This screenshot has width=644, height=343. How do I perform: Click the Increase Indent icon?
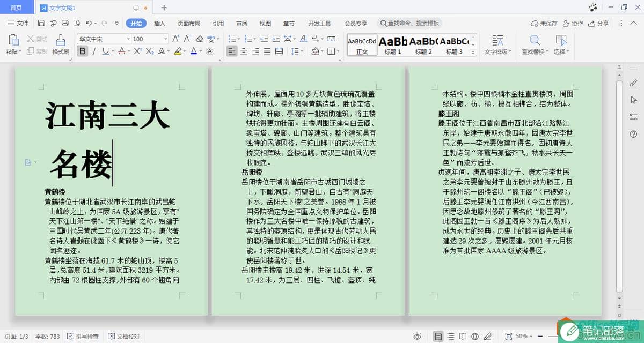click(x=276, y=39)
